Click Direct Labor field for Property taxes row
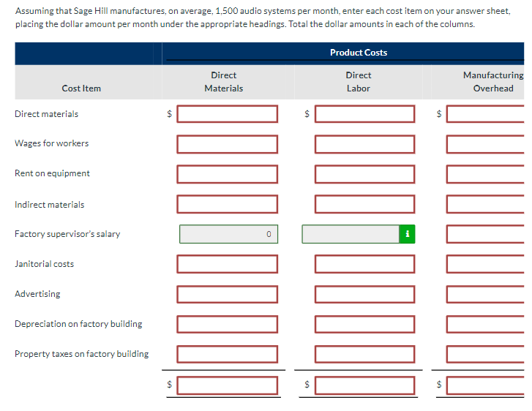The width and height of the screenshot is (532, 411). tap(364, 354)
